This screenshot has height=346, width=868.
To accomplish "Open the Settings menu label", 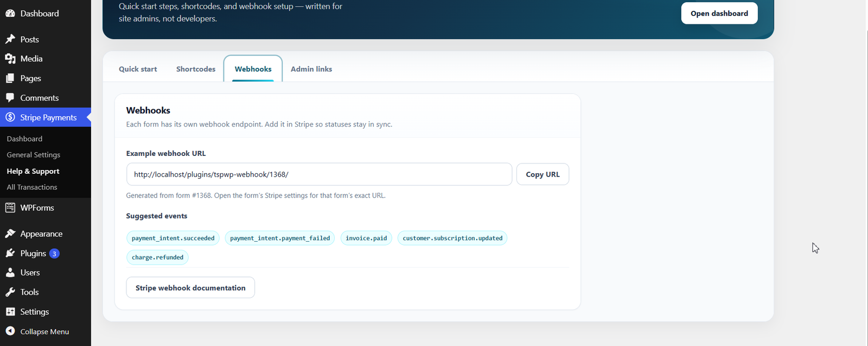I will [x=34, y=312].
